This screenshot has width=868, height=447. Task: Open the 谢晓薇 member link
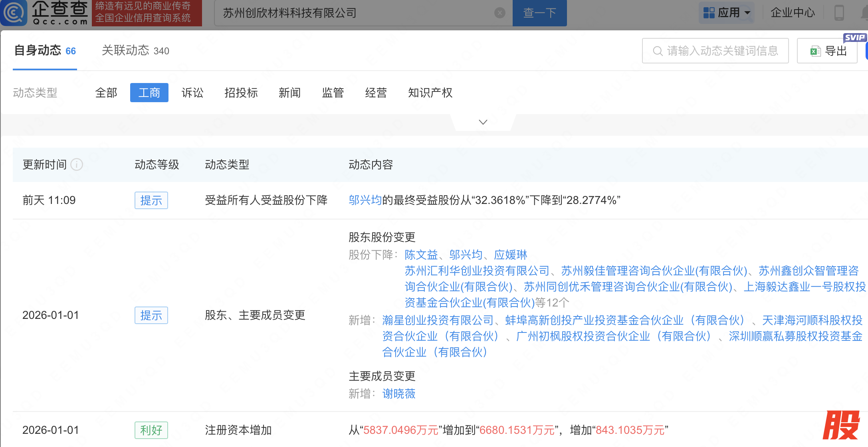(398, 394)
